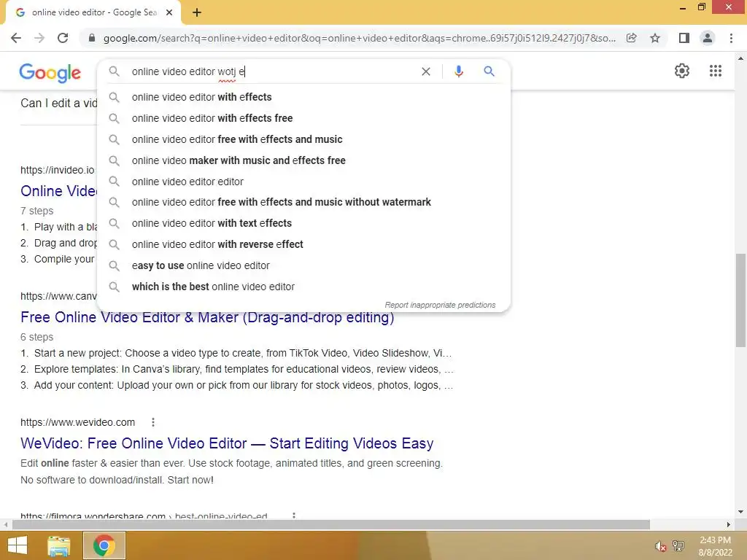
Task: Click the '6 steps' text under Canva result
Action: pyautogui.click(x=36, y=337)
